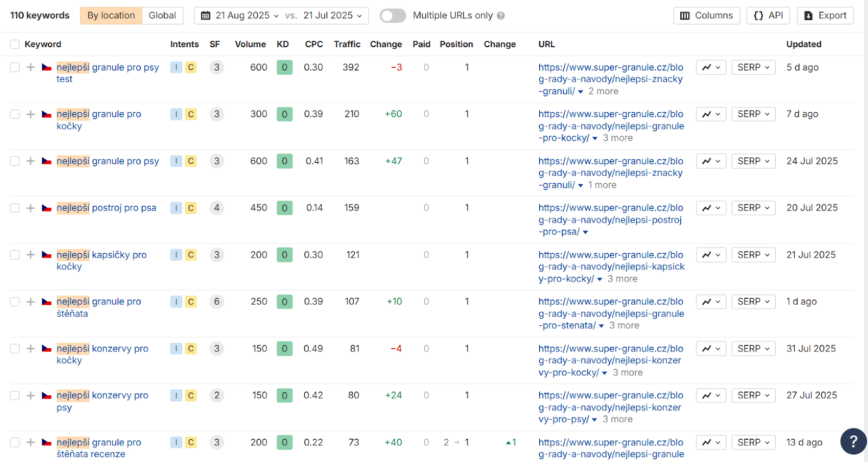Open SERP dropdown for 'nejlepší konzervy pro kočky'
868x462 pixels.
pos(754,349)
